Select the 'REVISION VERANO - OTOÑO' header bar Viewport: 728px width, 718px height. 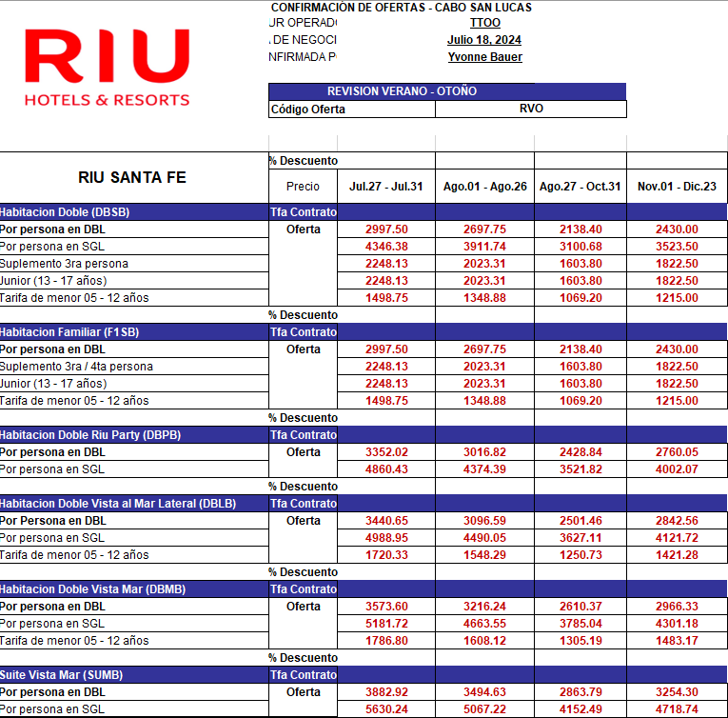coord(447,91)
